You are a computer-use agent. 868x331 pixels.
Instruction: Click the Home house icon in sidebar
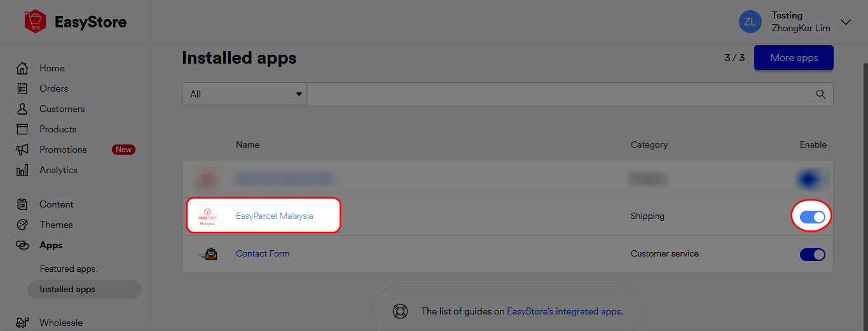pyautogui.click(x=22, y=68)
